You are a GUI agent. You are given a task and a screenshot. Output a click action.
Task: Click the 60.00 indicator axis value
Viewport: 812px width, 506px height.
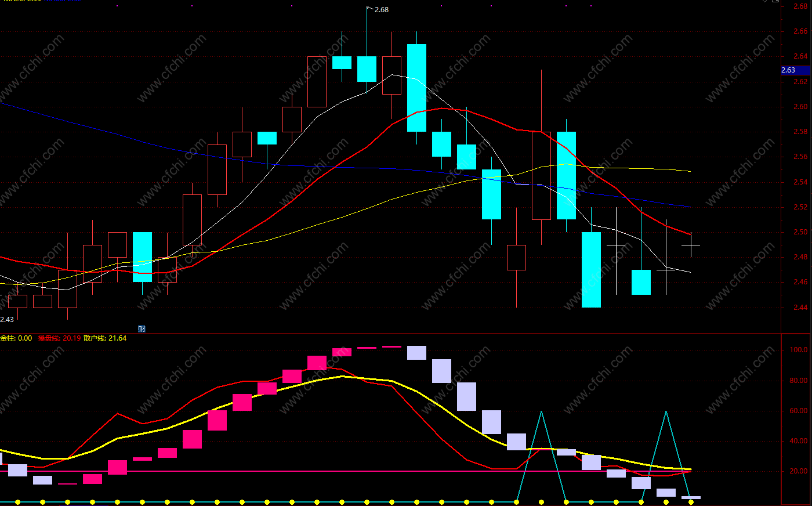tap(799, 411)
